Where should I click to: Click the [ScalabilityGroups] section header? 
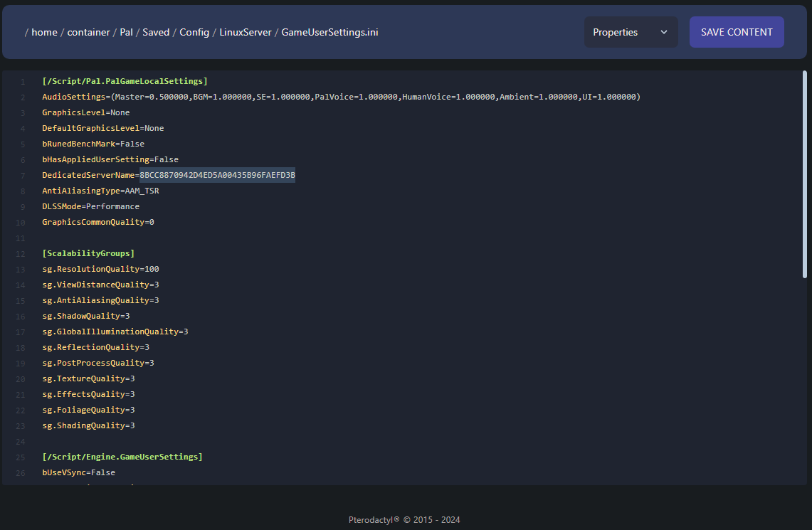point(88,253)
